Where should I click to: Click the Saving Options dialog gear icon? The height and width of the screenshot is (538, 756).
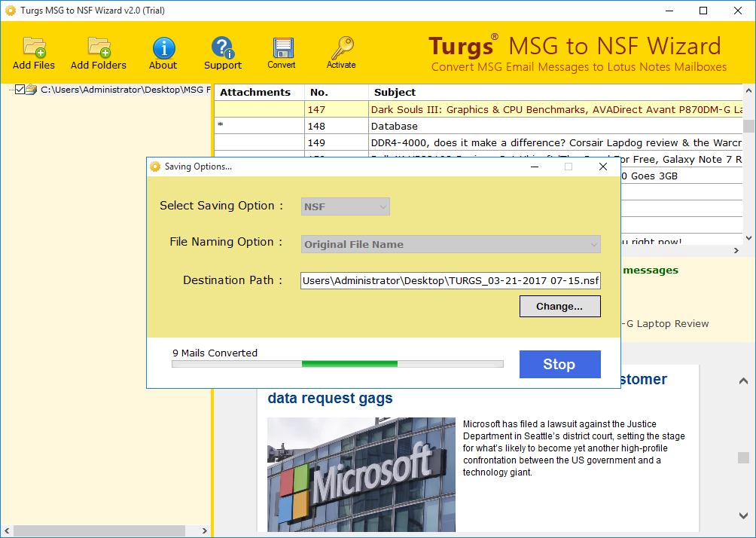155,167
